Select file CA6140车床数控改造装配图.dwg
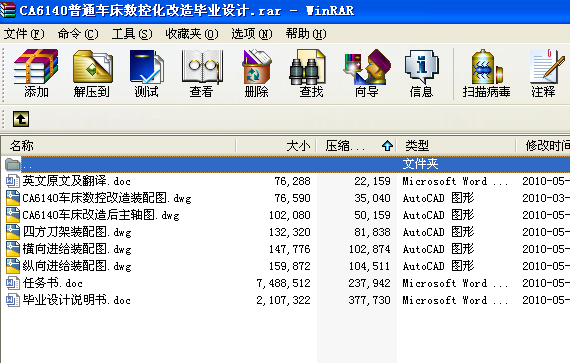 pyautogui.click(x=107, y=198)
